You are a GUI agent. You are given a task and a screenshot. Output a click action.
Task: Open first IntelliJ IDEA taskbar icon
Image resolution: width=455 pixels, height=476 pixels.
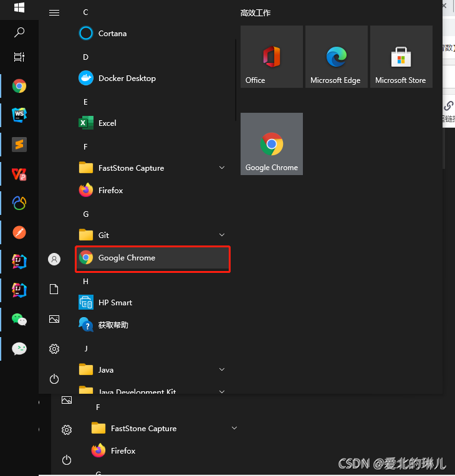coord(19,262)
